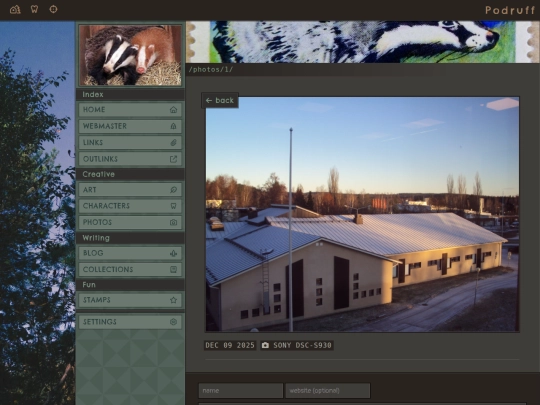Click the icon beside BLOG
This screenshot has width=540, height=405.
click(x=173, y=253)
